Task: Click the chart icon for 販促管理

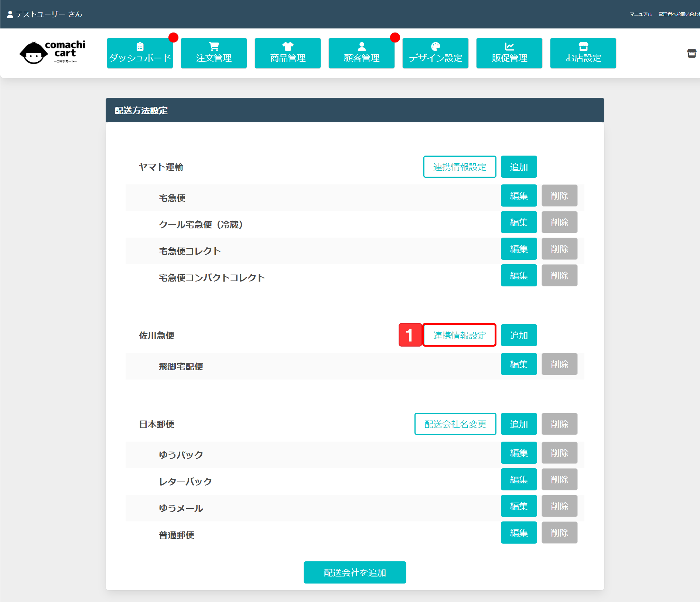Action: pyautogui.click(x=509, y=47)
